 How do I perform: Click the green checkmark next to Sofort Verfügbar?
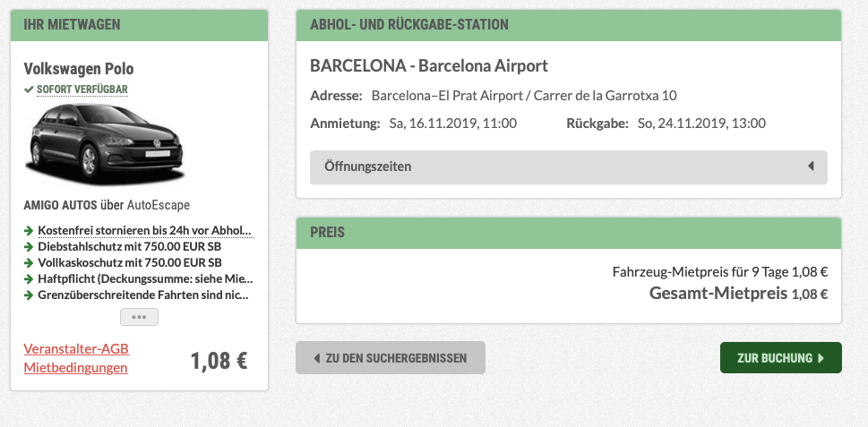[29, 89]
